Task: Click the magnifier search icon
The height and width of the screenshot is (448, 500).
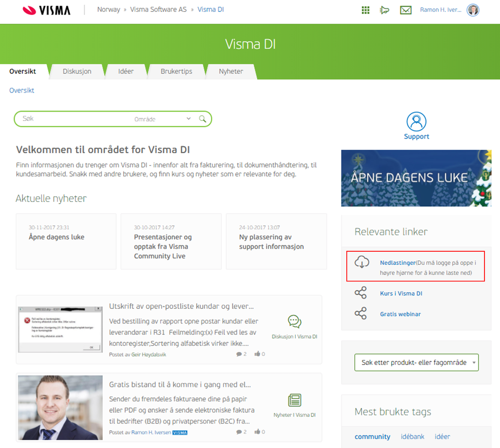Action: pos(203,119)
